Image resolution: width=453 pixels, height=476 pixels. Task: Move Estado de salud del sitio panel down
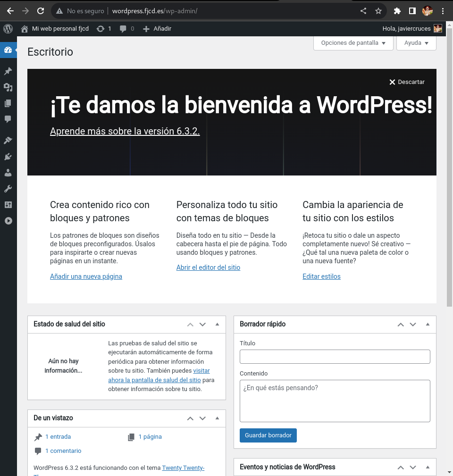202,325
